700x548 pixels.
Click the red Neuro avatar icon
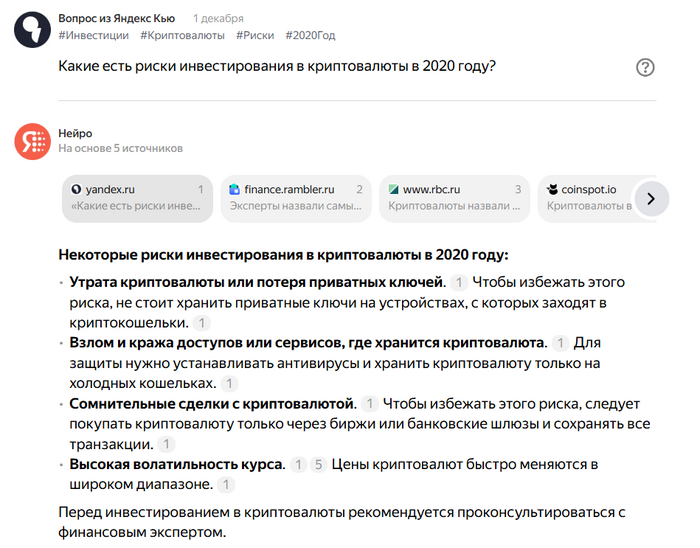(32, 141)
